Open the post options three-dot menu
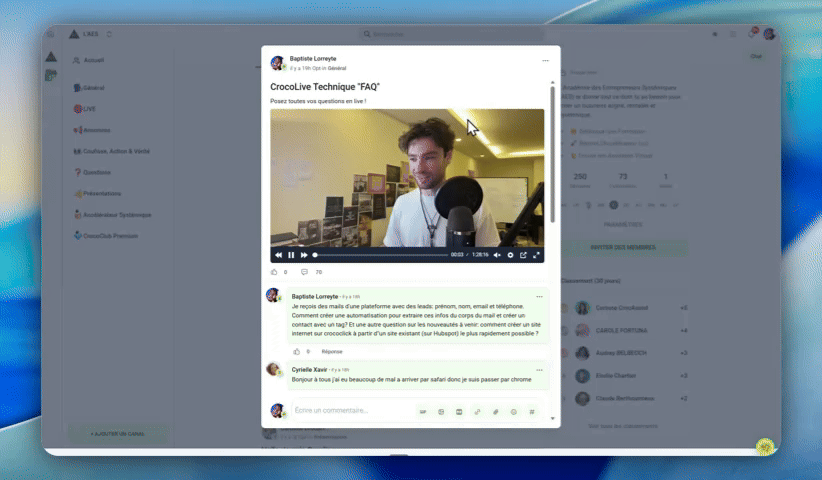This screenshot has width=822, height=480. coord(545,61)
